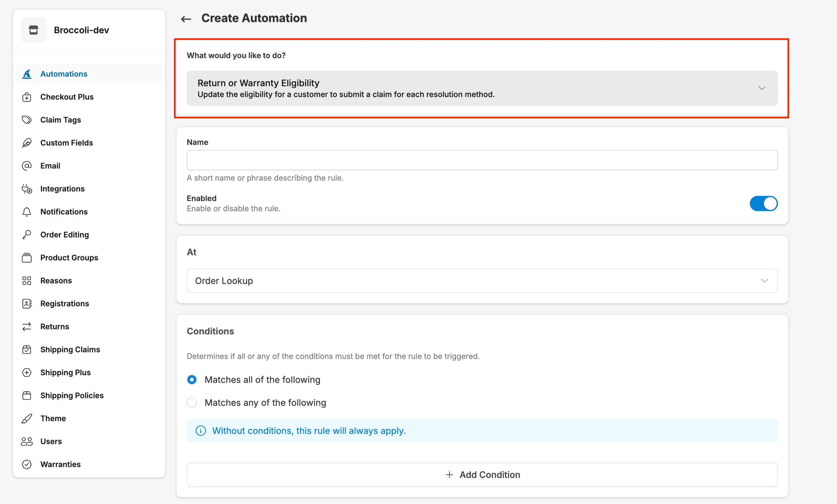Disable the Enabled rule toggle
This screenshot has width=837, height=504.
click(763, 204)
